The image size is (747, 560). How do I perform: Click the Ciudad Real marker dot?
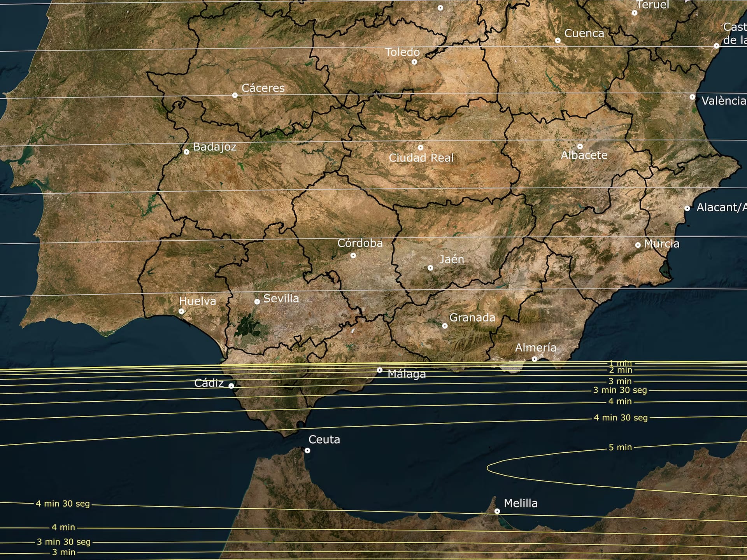421,148
